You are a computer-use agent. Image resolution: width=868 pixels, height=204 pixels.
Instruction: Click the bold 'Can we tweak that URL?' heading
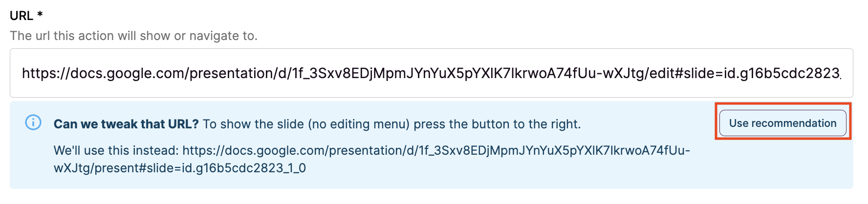[x=126, y=124]
